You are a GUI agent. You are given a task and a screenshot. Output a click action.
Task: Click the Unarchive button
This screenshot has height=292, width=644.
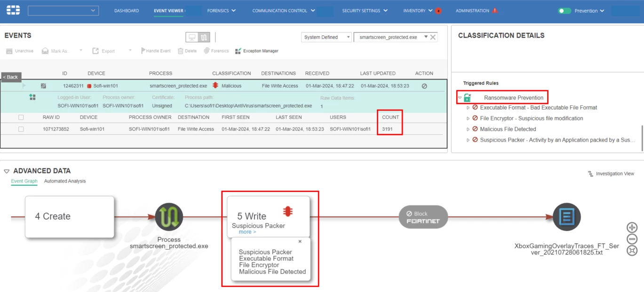point(20,51)
